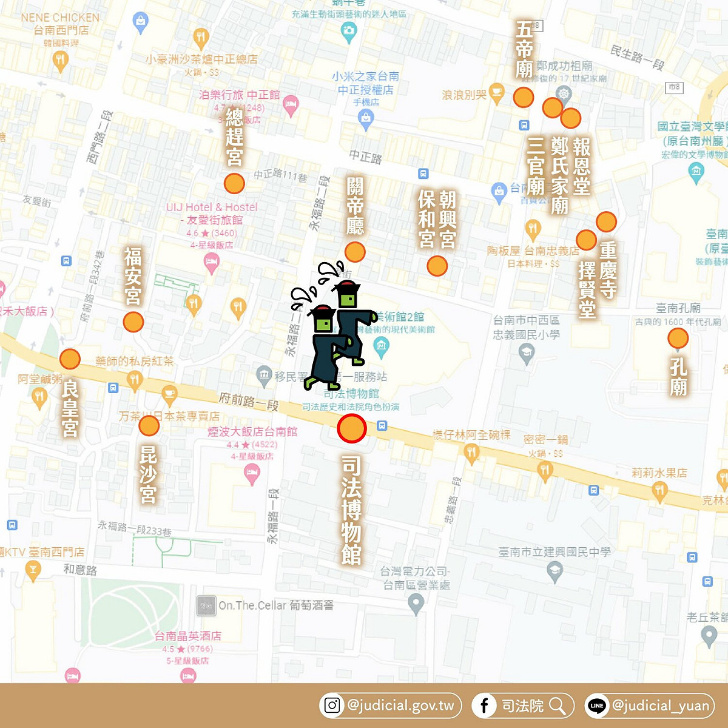Click the 國立臺灣文學館 museum pin

[x=696, y=174]
